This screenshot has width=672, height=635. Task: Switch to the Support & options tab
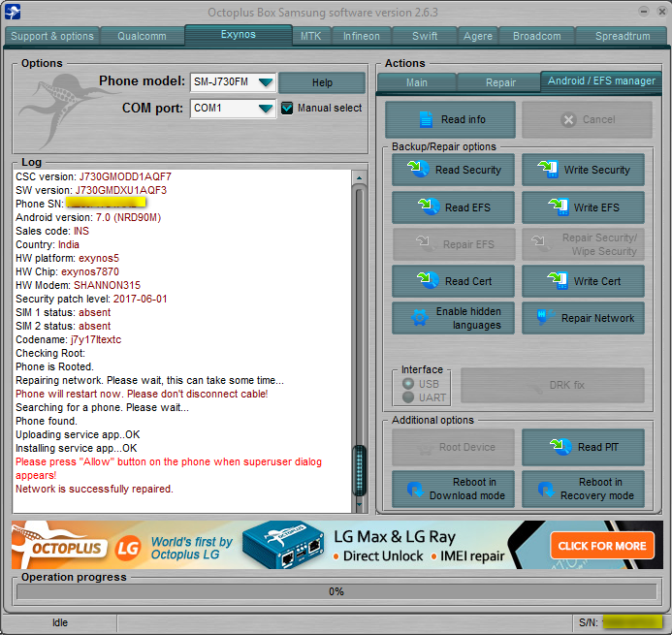point(52,36)
